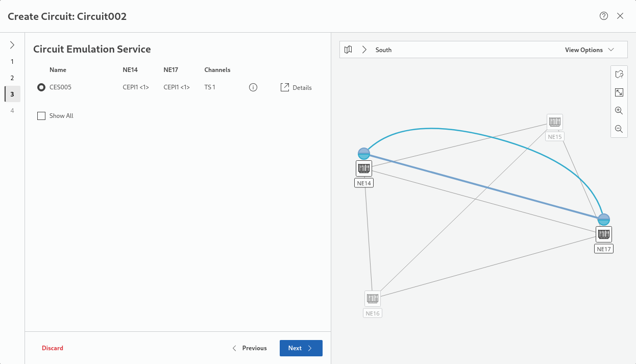Expand the wizard steps sidebar

[12, 45]
